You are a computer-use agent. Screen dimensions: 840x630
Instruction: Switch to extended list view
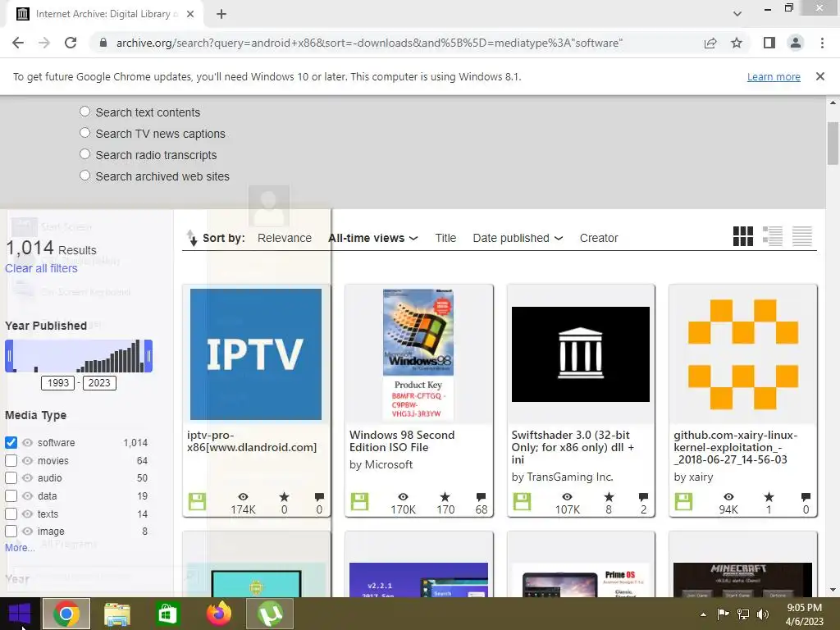point(773,236)
